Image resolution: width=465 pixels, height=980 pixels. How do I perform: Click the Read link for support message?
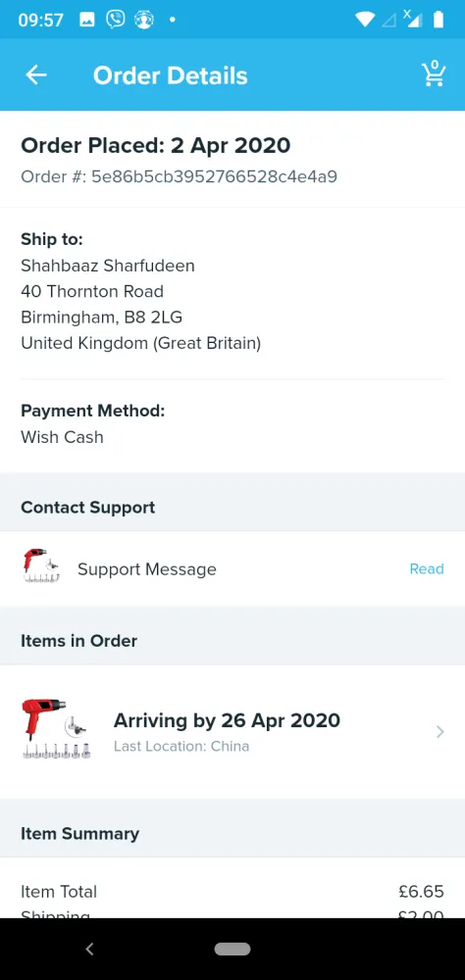click(x=426, y=568)
